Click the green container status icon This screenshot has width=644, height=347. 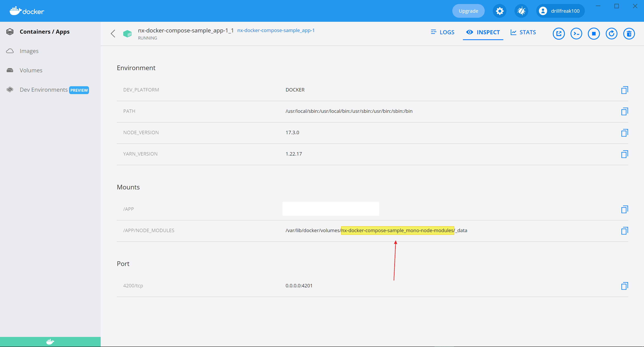(x=127, y=33)
